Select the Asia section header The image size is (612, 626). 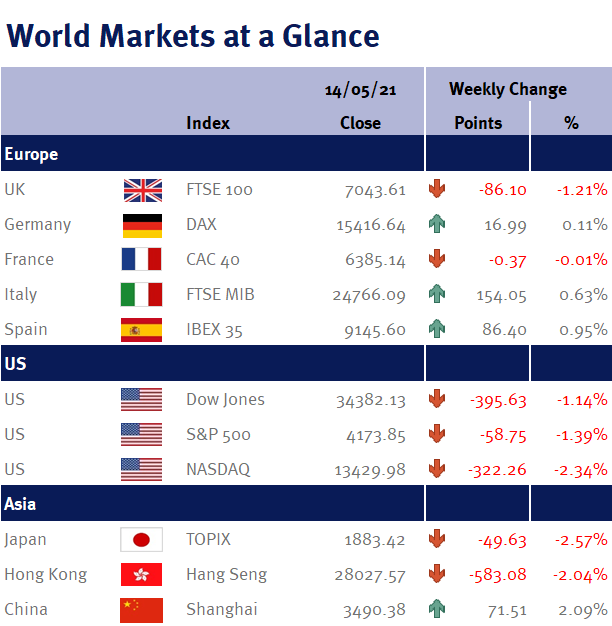pyautogui.click(x=212, y=503)
